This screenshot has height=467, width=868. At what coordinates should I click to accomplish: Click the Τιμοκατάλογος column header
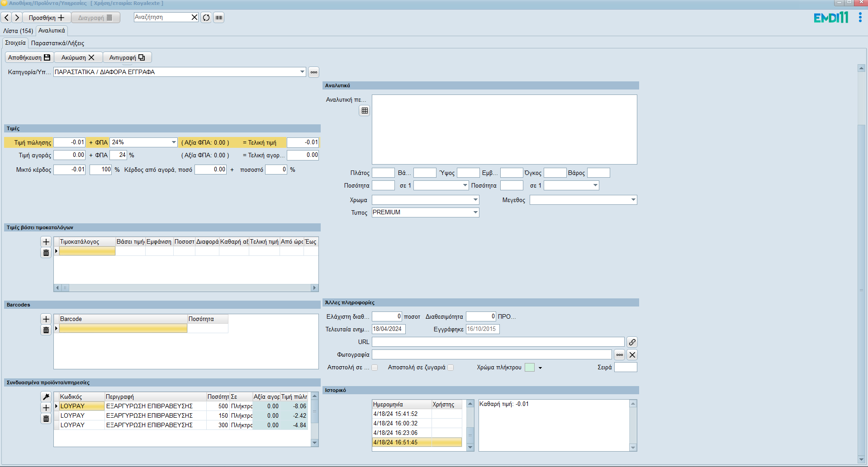[x=87, y=242]
